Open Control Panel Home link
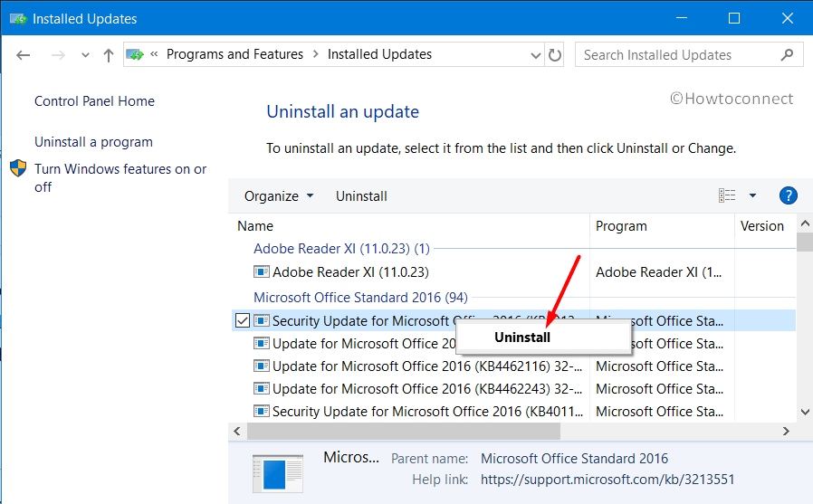The width and height of the screenshot is (813, 504). point(94,101)
